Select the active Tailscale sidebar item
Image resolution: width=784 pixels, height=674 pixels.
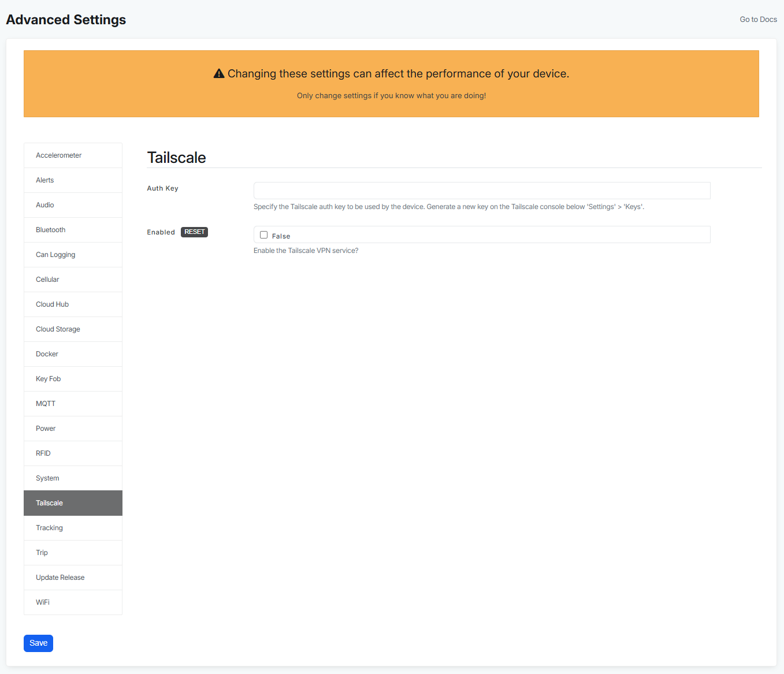click(73, 503)
